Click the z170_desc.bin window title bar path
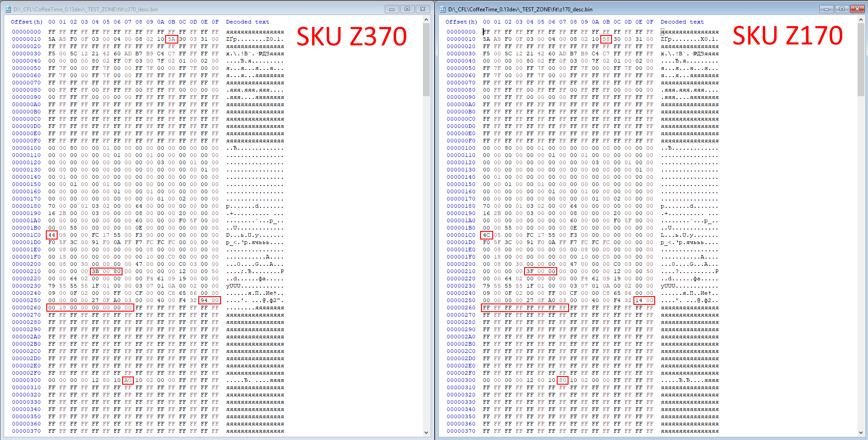This screenshot has width=868, height=440. (520, 9)
